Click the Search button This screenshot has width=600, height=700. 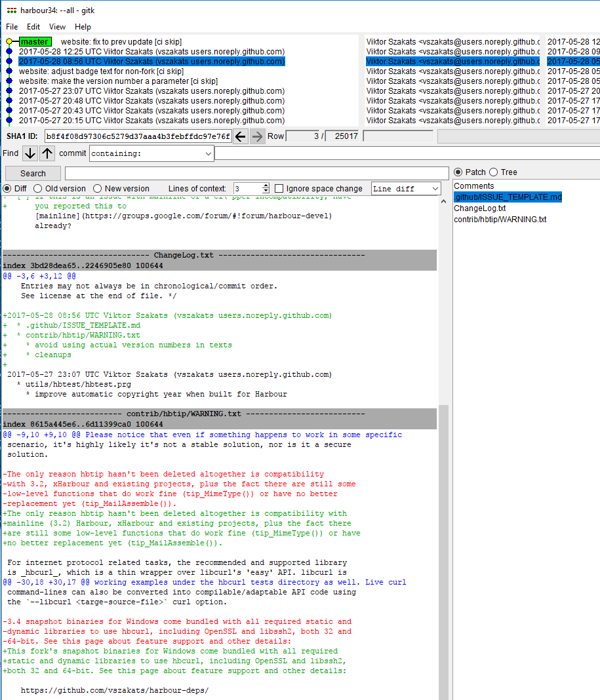point(33,174)
